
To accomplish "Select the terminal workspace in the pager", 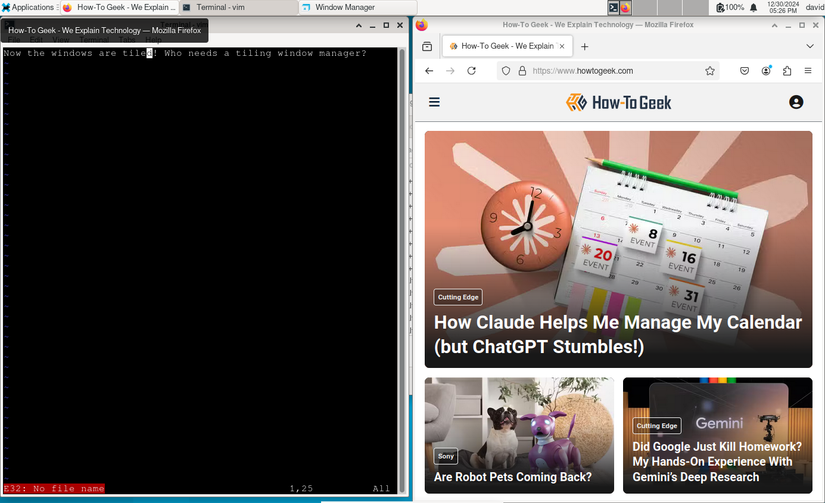I will pyautogui.click(x=613, y=7).
